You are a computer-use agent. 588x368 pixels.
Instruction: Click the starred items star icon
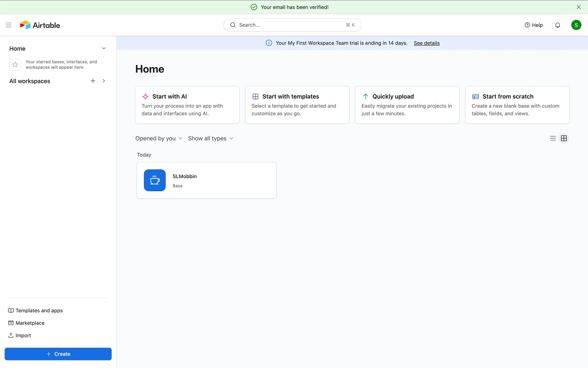point(15,65)
